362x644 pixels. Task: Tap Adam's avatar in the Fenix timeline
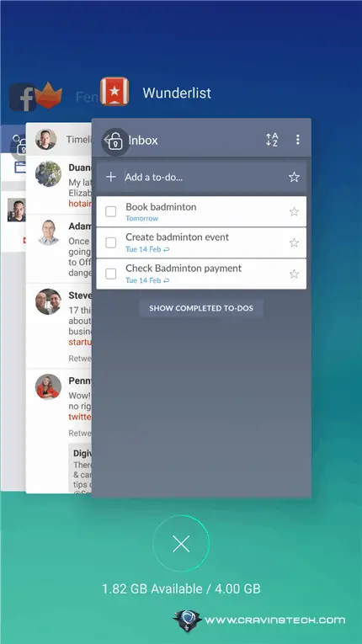48,232
